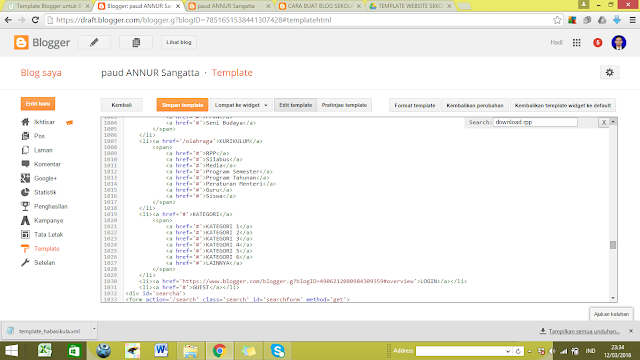This screenshot has height=360, width=640.
Task: Click Kembalikan perubahan button
Action: [475, 105]
